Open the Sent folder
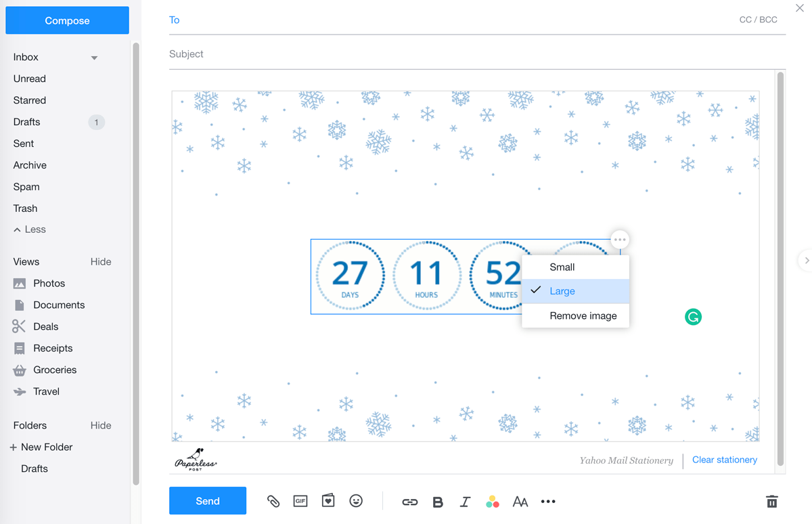This screenshot has width=812, height=524. 24,144
